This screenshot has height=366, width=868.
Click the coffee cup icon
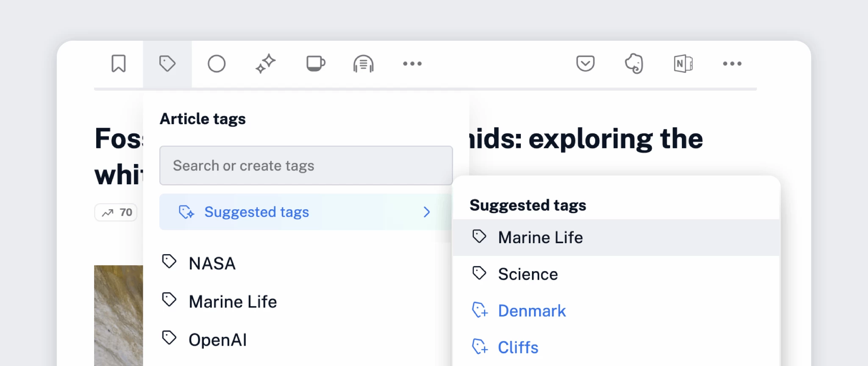click(315, 64)
